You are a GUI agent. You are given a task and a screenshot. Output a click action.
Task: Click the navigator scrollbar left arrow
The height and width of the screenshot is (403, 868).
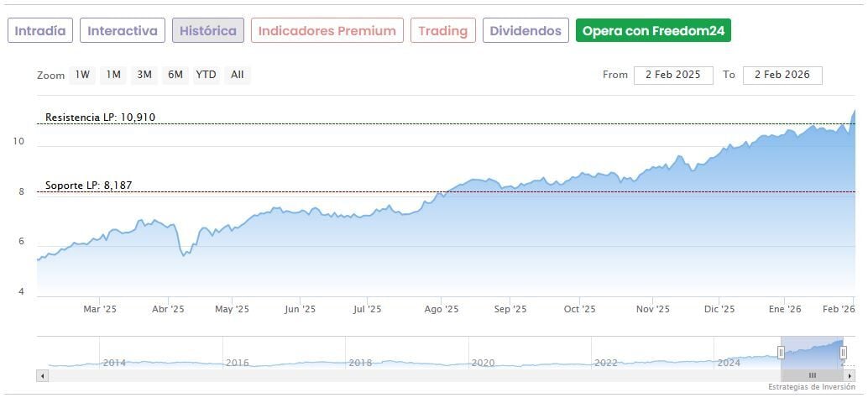pos(42,375)
